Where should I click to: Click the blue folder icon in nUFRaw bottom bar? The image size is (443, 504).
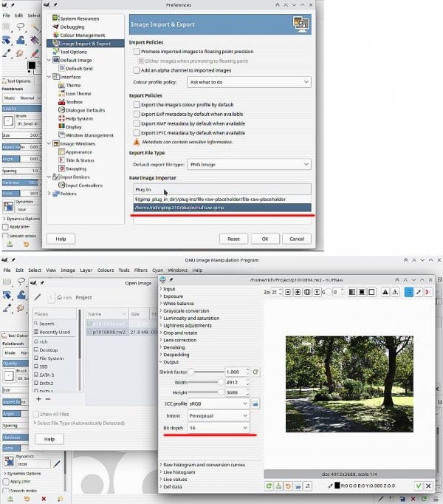(x=298, y=486)
